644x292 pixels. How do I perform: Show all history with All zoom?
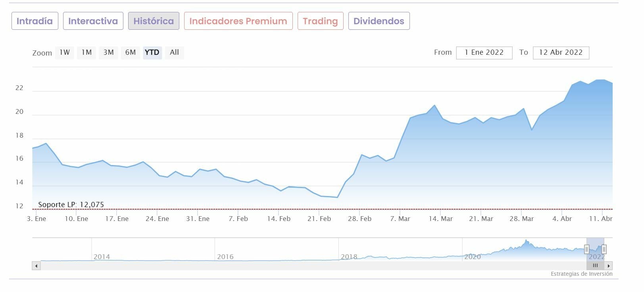[174, 52]
